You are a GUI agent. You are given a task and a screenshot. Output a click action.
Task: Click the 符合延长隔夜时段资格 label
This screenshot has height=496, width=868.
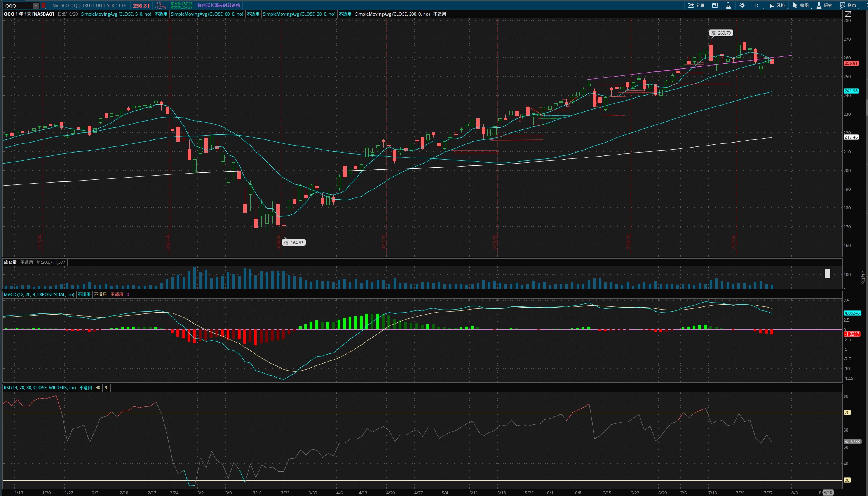(219, 5)
